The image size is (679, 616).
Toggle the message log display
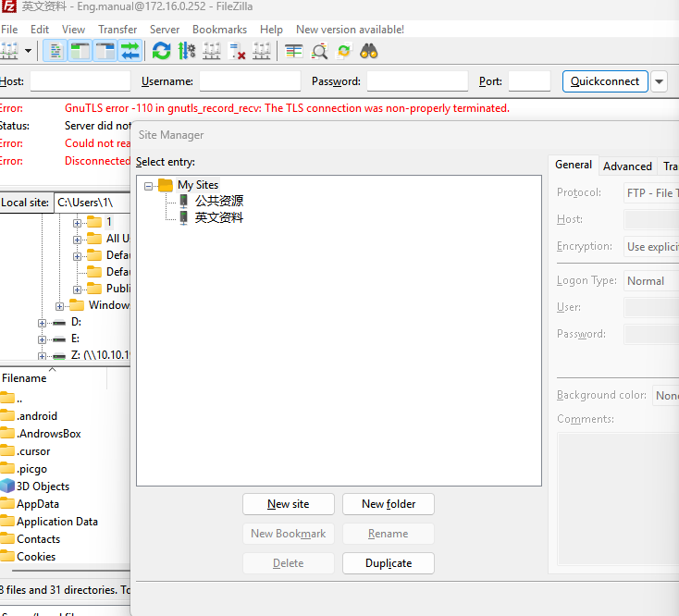55,51
